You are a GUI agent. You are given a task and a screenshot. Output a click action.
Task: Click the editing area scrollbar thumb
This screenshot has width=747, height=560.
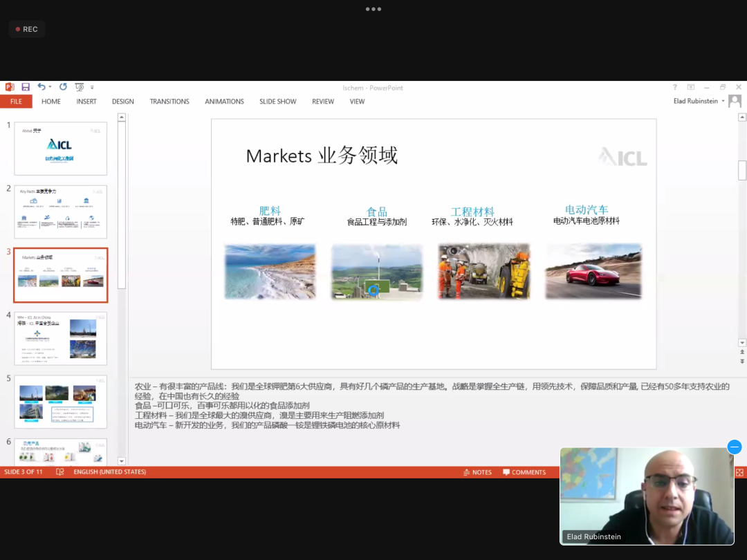[x=741, y=171]
